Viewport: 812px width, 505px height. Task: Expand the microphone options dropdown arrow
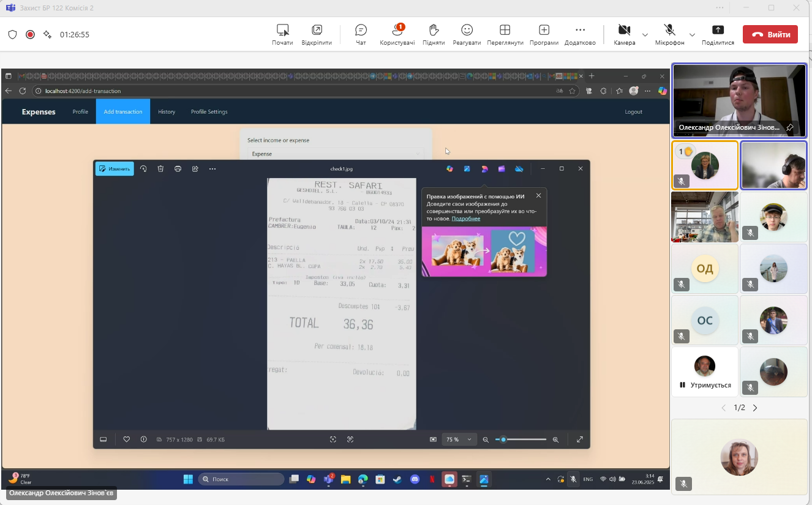coord(692,35)
